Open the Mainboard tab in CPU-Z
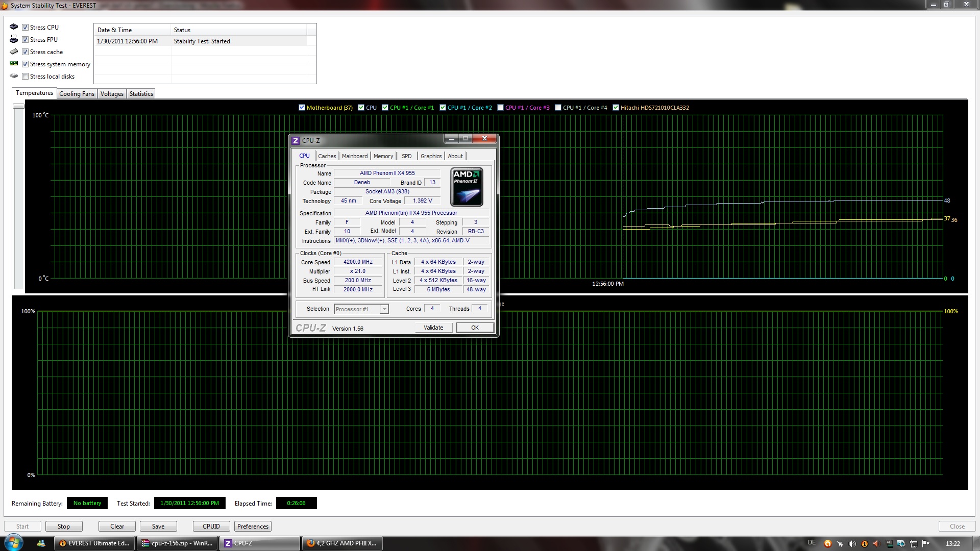980x551 pixels. 355,156
